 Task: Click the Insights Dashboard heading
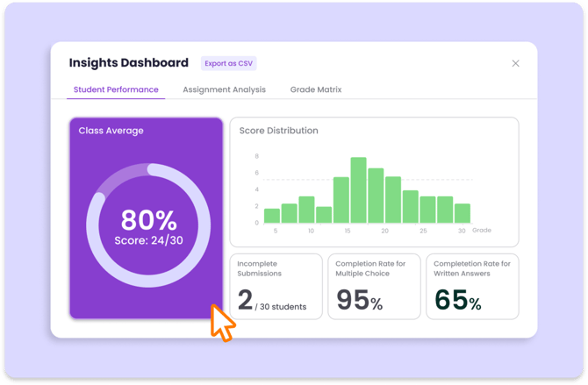129,62
